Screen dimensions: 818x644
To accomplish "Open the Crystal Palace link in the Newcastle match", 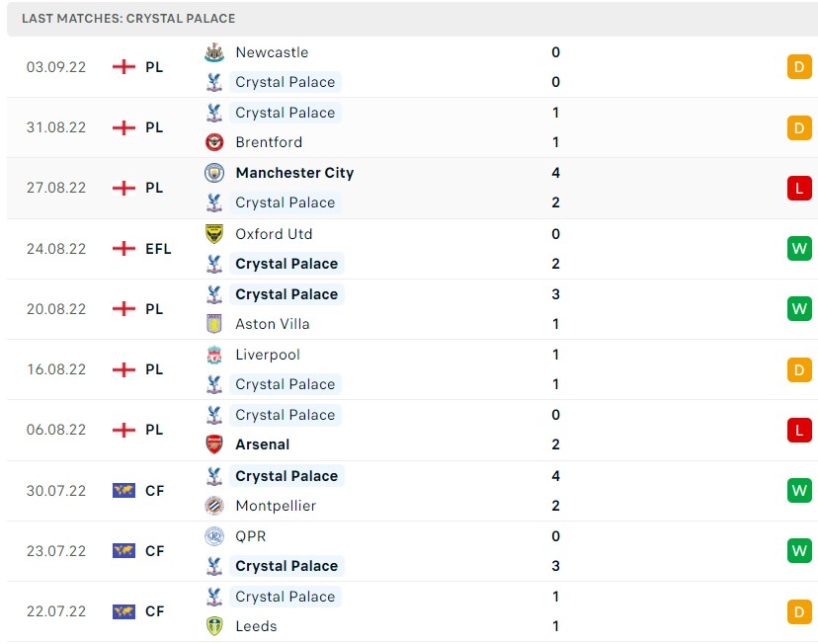I will point(285,82).
